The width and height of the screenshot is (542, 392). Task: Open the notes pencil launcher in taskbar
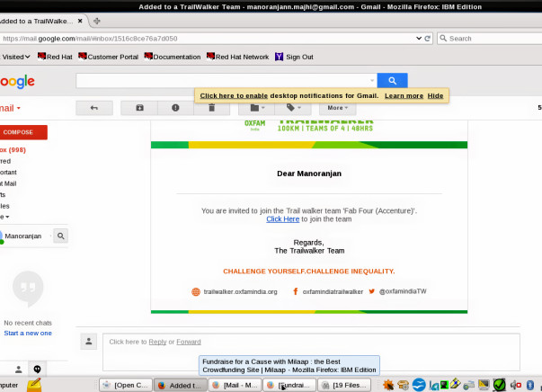tap(34, 385)
